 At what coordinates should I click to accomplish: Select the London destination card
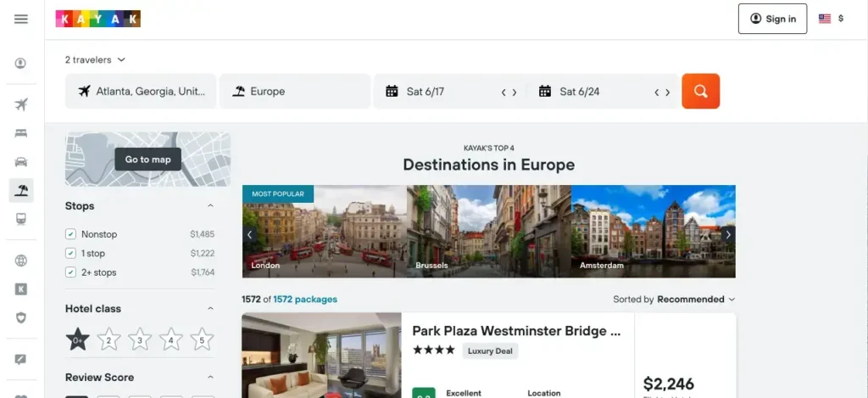pos(325,231)
